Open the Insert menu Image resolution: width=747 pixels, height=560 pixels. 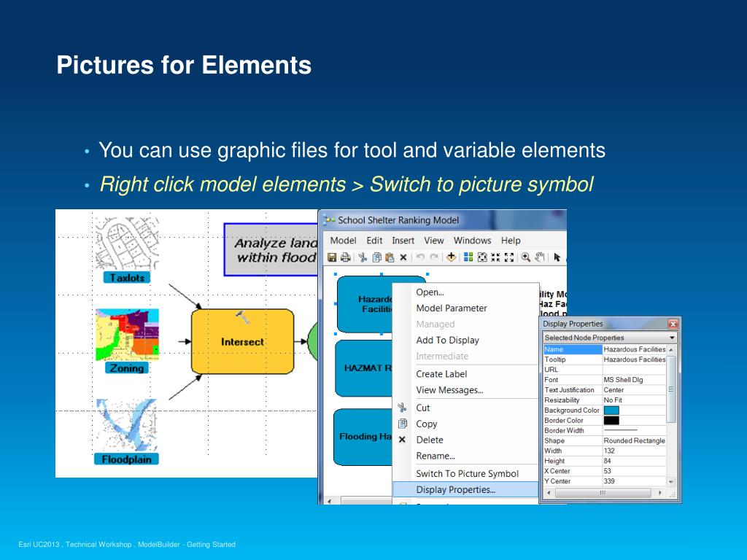(x=403, y=241)
